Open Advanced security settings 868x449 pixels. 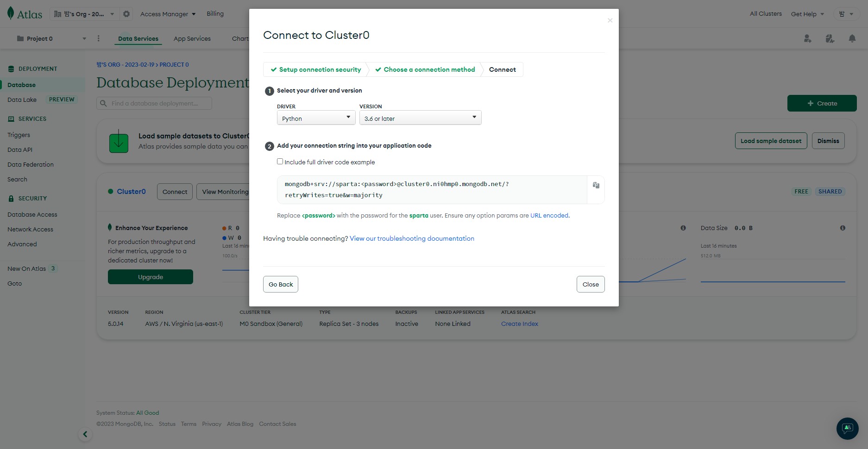[x=22, y=244]
